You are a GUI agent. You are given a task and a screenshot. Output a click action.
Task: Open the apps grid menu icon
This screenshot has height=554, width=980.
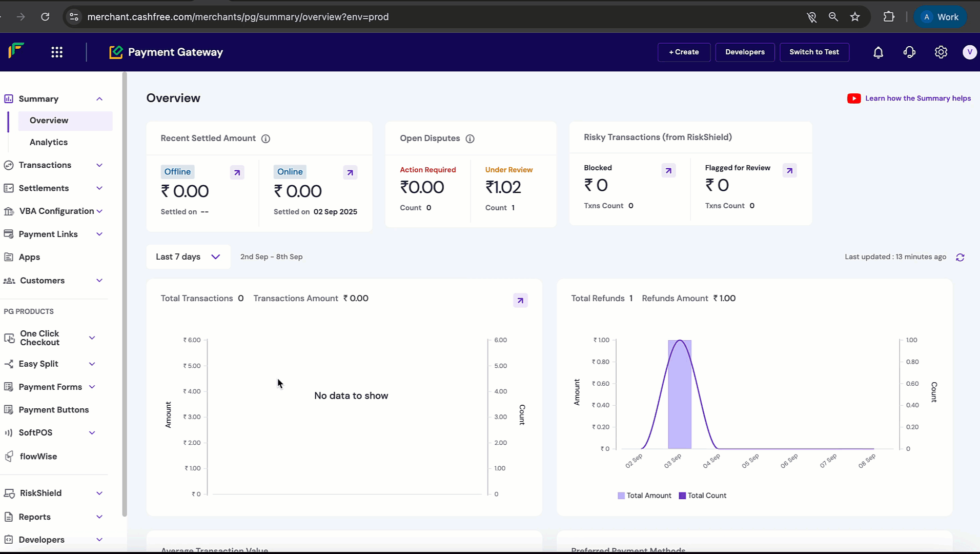pyautogui.click(x=57, y=52)
